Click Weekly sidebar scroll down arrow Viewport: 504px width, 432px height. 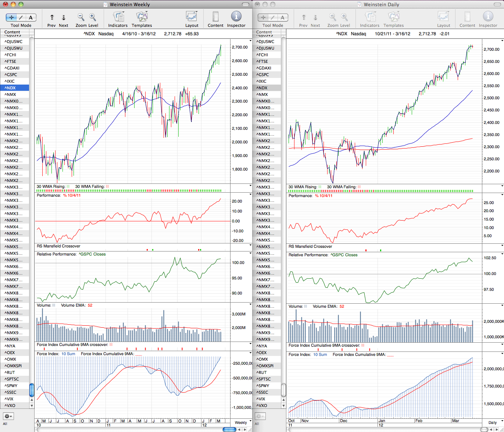(x=32, y=406)
